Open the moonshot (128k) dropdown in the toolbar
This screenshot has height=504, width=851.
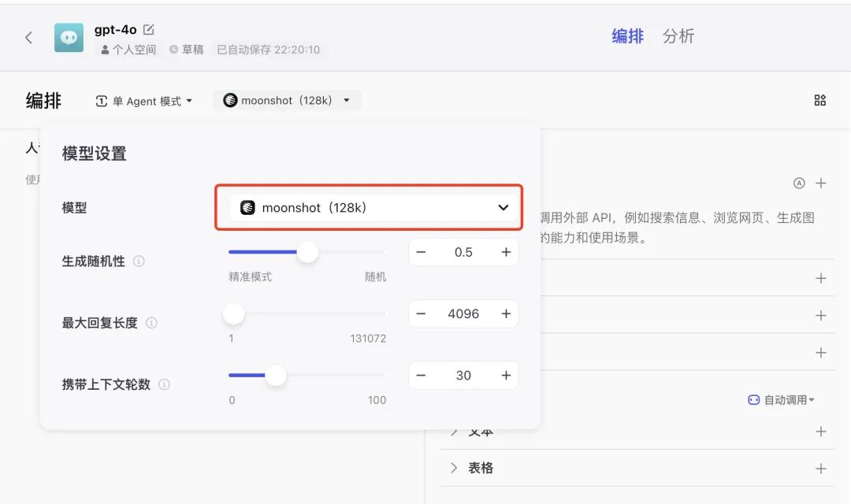point(287,100)
